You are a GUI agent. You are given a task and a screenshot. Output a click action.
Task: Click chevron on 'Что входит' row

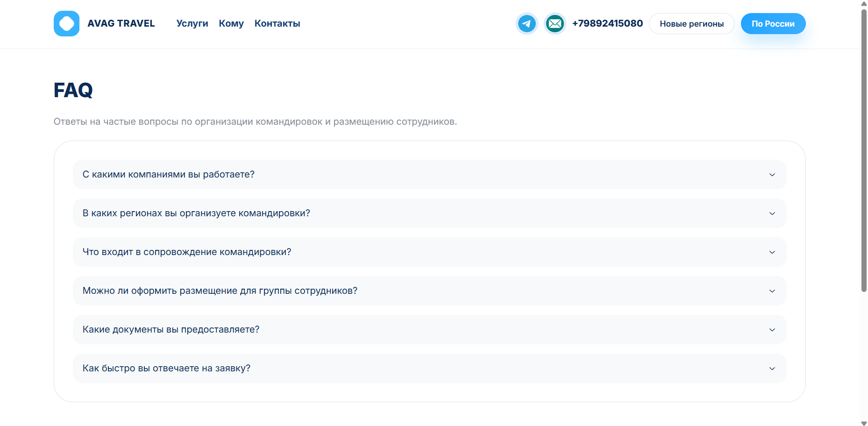tap(772, 252)
